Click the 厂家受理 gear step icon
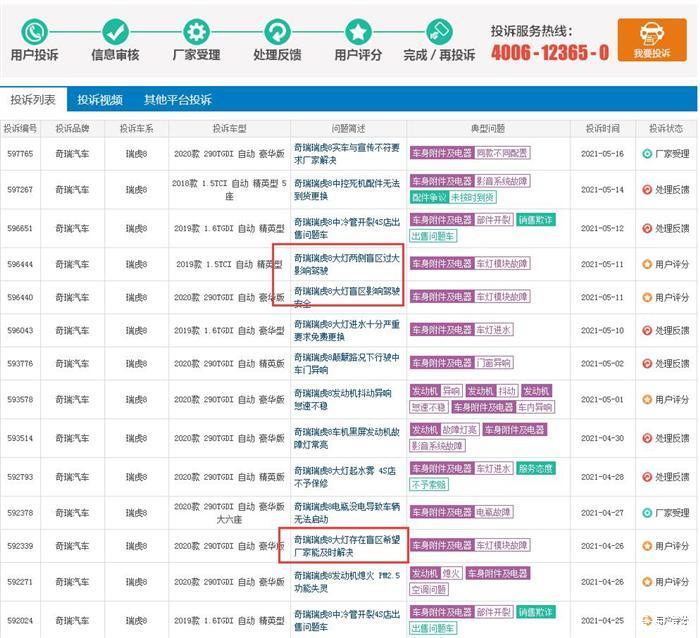This screenshot has height=638, width=700. click(x=196, y=32)
